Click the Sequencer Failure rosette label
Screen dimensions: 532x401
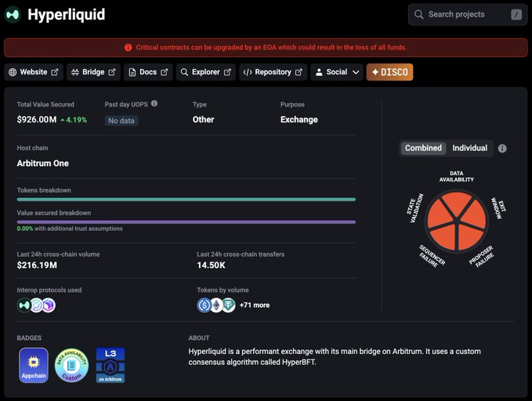click(432, 256)
